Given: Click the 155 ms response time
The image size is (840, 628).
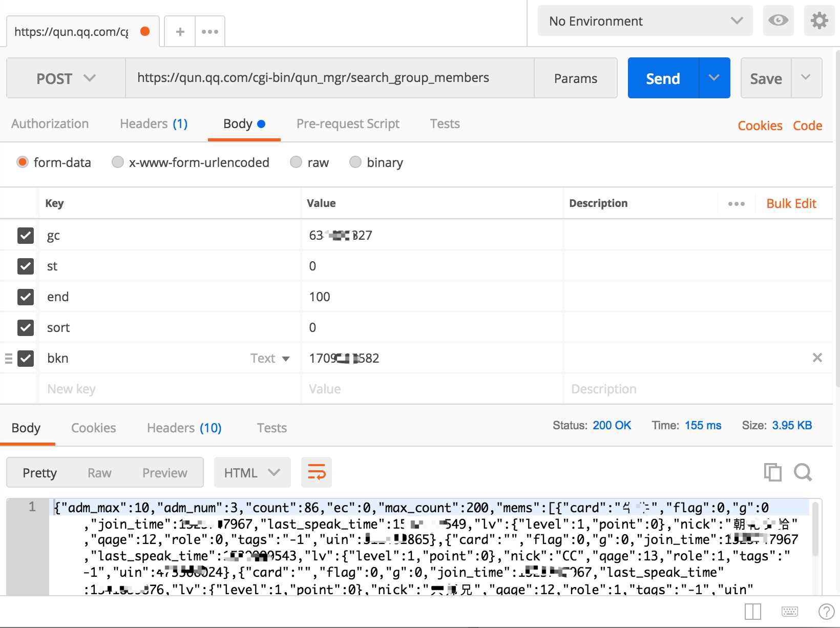Looking at the screenshot, I should 703,425.
